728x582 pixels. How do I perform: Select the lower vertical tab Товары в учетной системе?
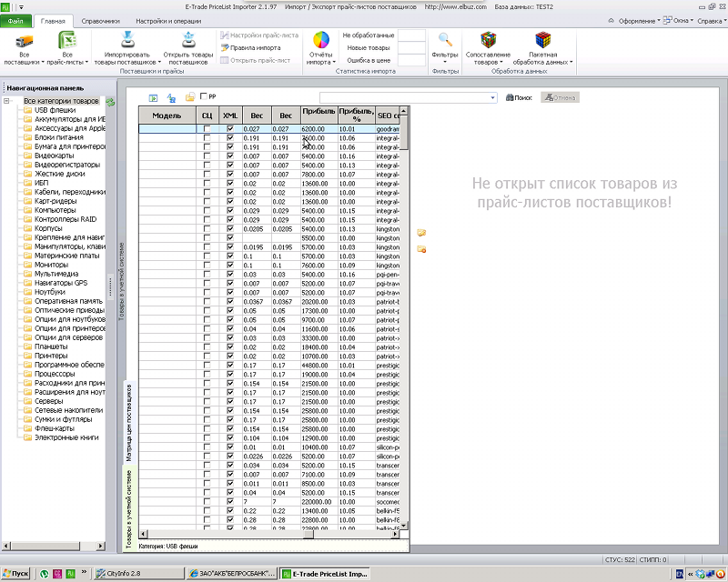[x=128, y=508]
